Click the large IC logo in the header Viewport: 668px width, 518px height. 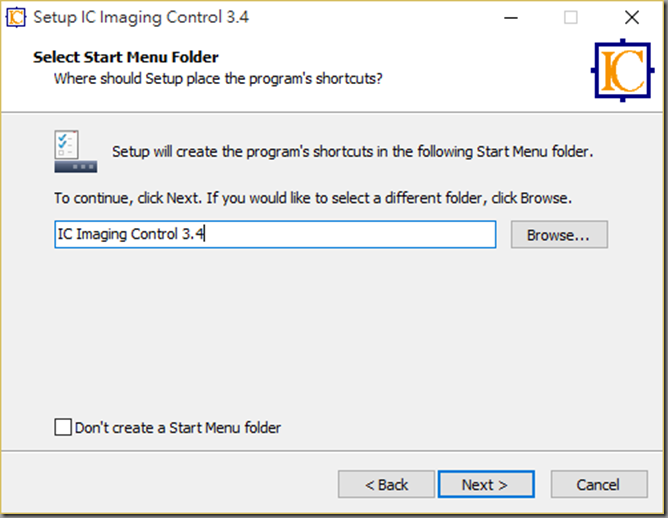pos(622,70)
